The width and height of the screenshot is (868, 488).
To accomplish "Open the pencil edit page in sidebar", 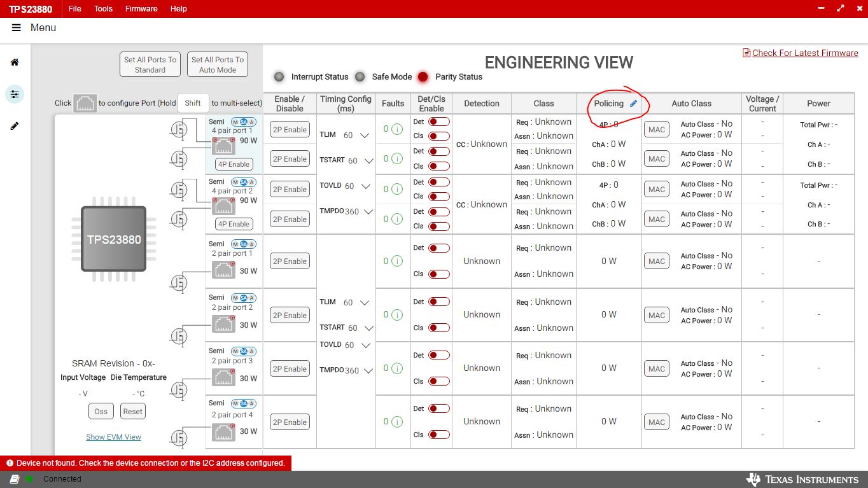I will point(15,126).
